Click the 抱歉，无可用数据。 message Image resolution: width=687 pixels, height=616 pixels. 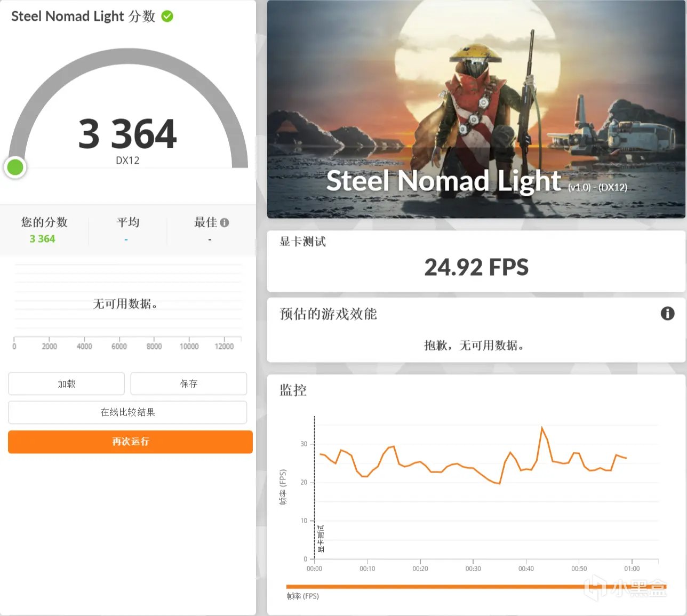tap(474, 346)
